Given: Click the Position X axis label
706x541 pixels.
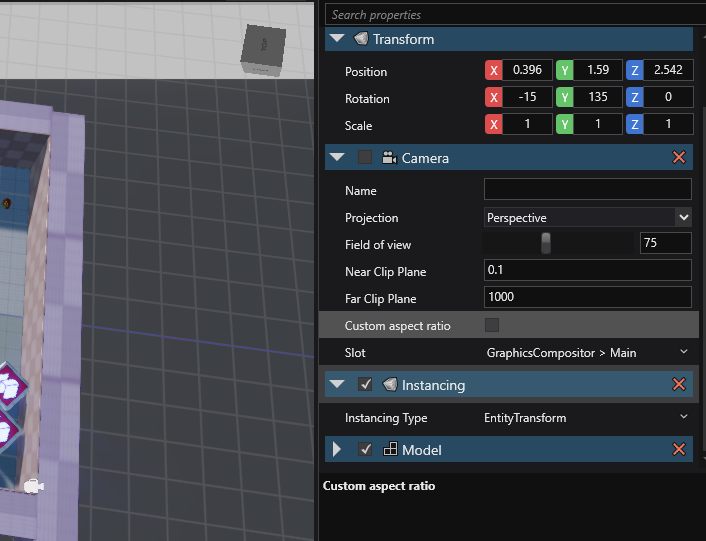Looking at the screenshot, I should click(493, 70).
